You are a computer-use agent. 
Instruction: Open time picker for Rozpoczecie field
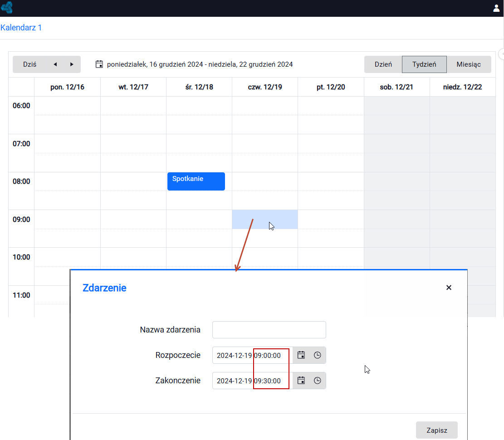[x=317, y=355]
